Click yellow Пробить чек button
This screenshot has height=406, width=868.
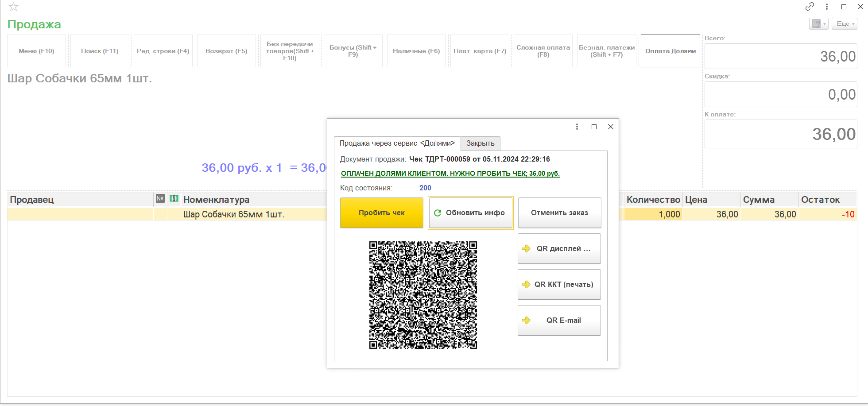382,213
